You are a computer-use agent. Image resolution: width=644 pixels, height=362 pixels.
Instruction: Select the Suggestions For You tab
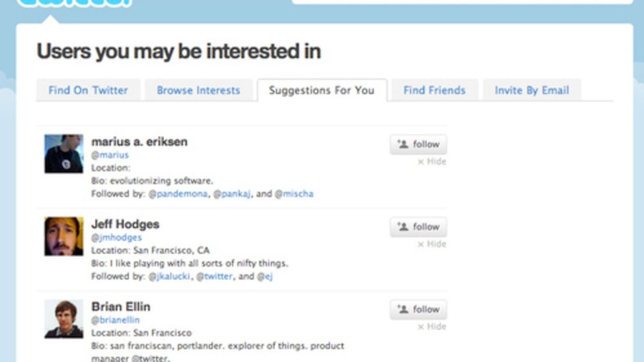[321, 90]
